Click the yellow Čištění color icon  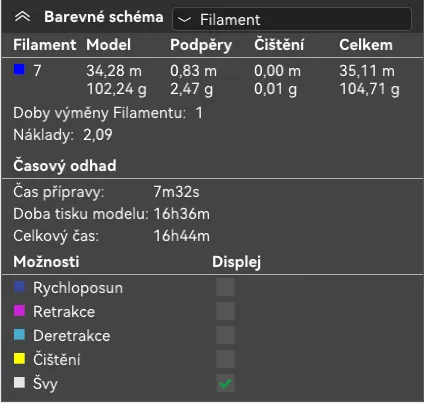19,359
